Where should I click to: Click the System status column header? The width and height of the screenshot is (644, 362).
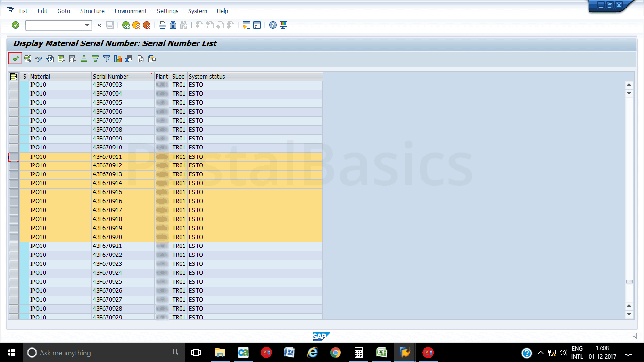pyautogui.click(x=207, y=76)
